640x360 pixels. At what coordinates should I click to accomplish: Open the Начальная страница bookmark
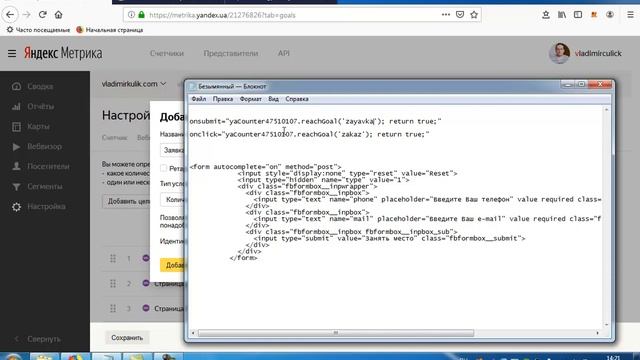point(110,30)
